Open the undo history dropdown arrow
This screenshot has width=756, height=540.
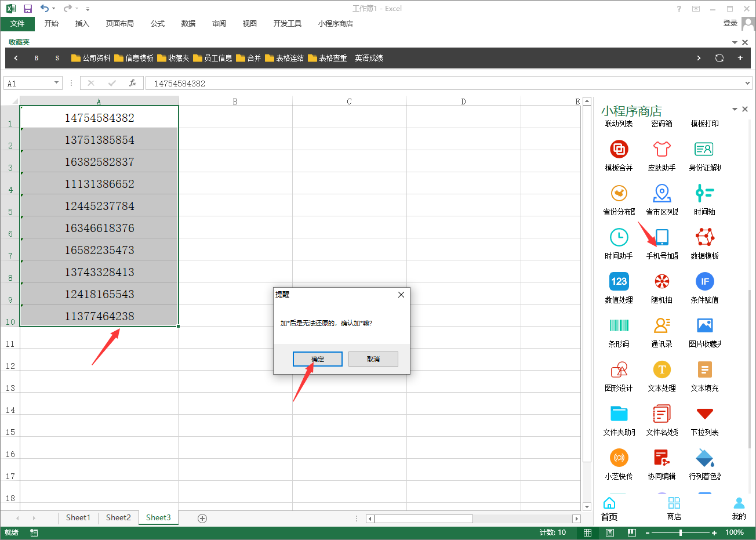[x=54, y=9]
